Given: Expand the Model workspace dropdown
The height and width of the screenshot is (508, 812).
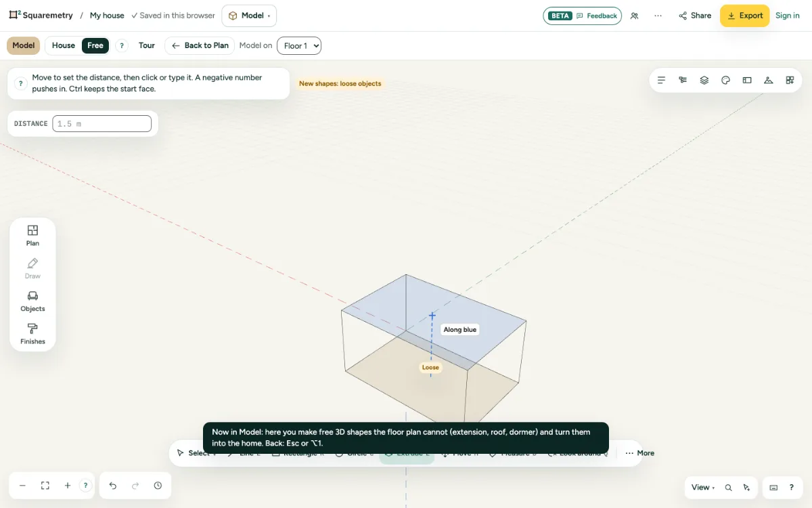Looking at the screenshot, I should point(249,16).
